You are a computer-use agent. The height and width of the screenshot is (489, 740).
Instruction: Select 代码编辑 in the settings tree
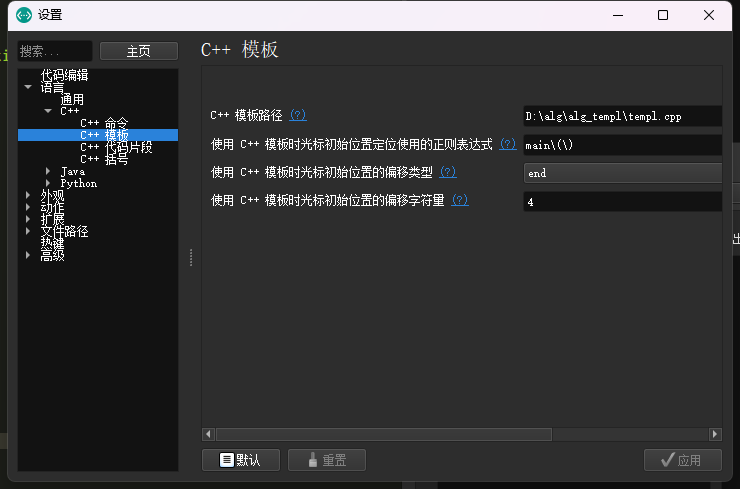[x=64, y=75]
